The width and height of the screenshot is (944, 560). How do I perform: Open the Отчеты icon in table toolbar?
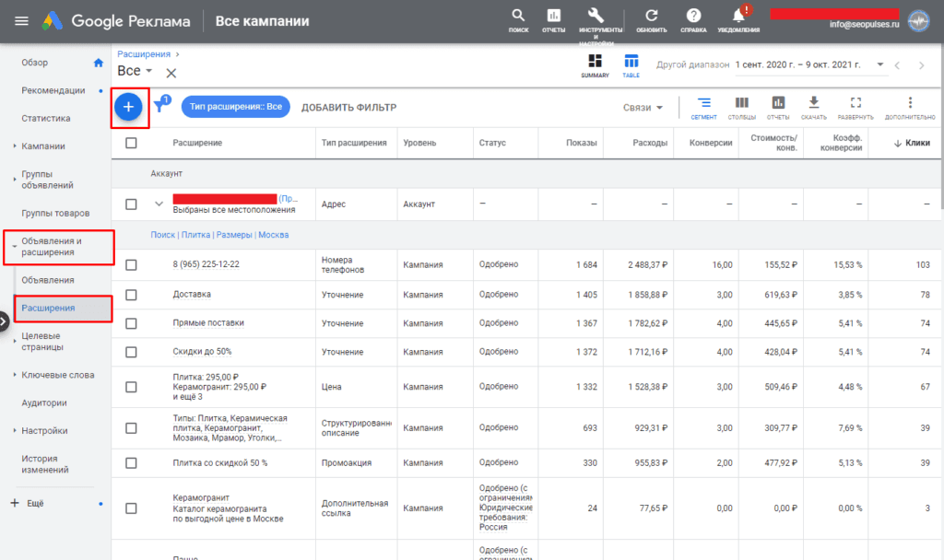click(778, 108)
